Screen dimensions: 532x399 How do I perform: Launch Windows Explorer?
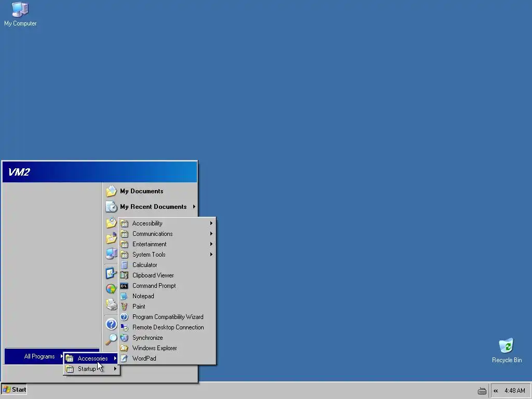(167, 348)
